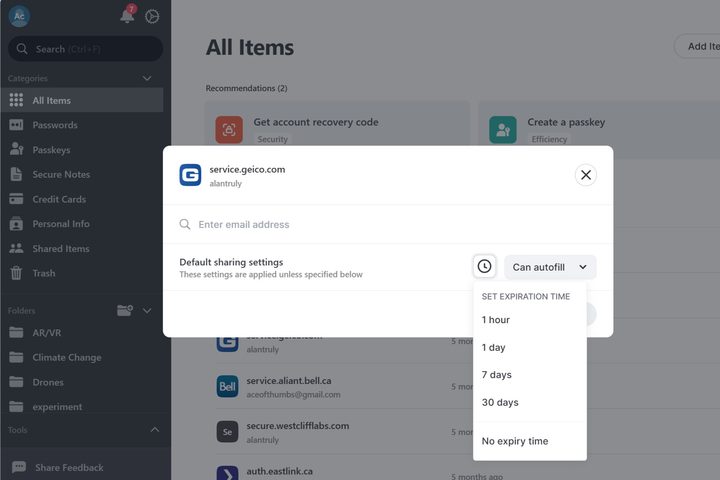This screenshot has width=720, height=480.
Task: Click the Add Item button
Action: pos(698,46)
